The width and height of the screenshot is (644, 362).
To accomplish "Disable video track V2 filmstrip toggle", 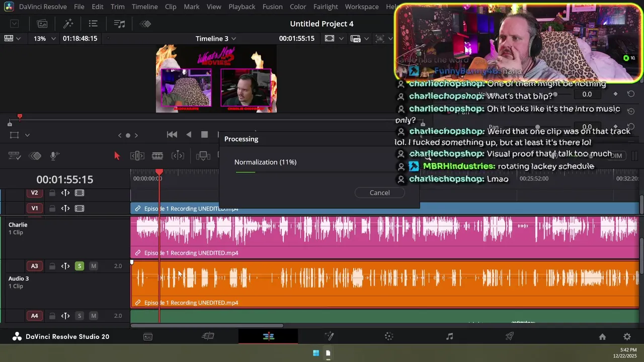I will pos(79,193).
